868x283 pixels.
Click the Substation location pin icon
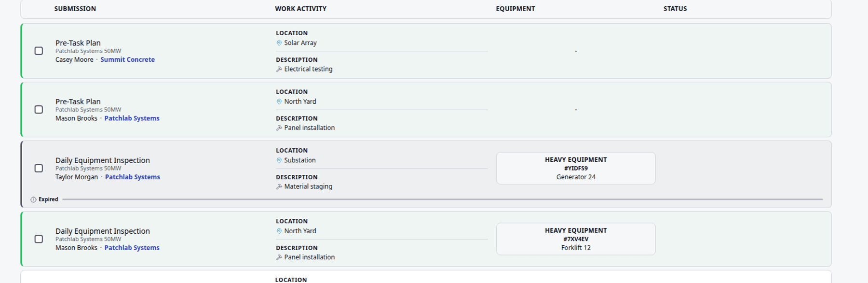279,160
